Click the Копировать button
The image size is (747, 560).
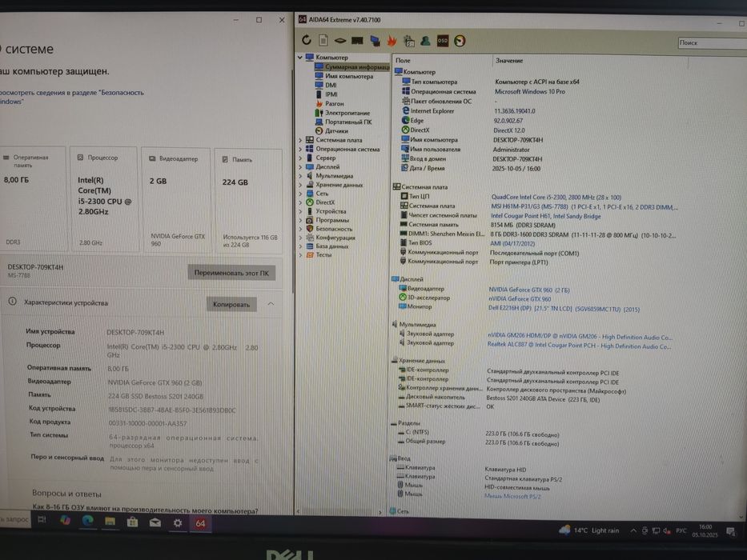click(x=231, y=304)
